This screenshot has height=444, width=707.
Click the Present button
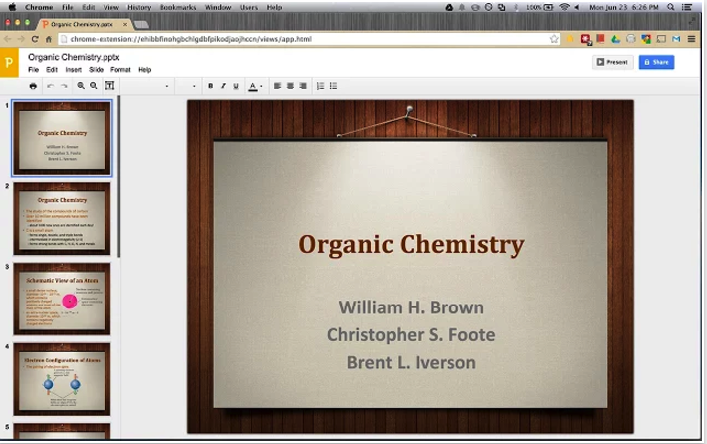click(x=612, y=62)
